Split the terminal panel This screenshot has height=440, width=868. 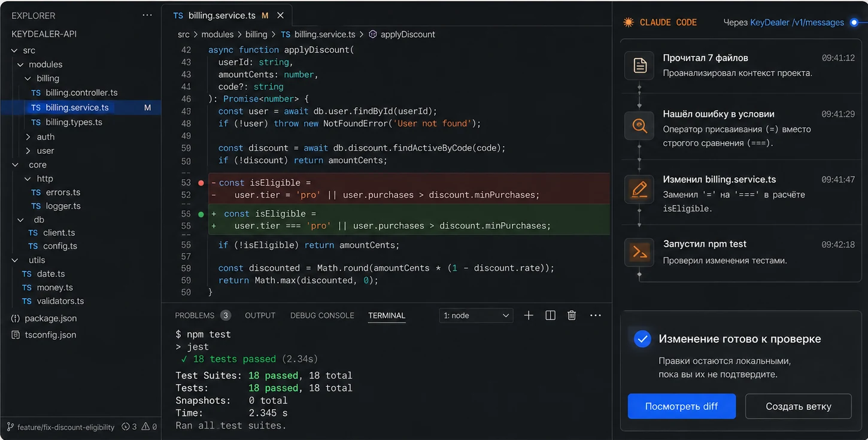click(550, 315)
